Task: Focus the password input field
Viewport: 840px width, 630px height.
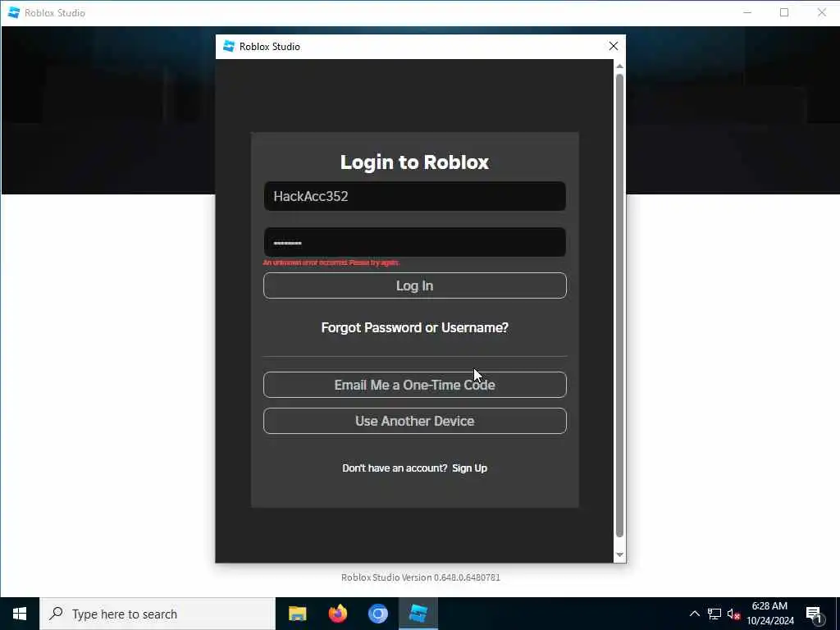Action: pyautogui.click(x=414, y=242)
